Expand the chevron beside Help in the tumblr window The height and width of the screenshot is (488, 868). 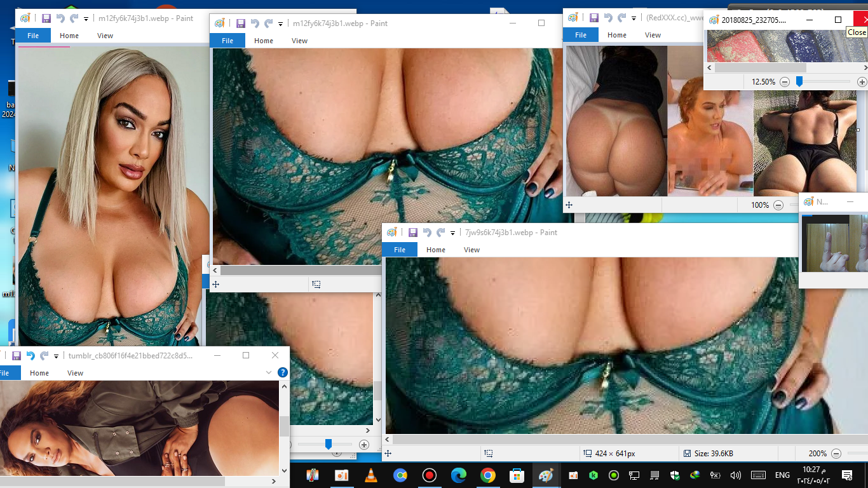(x=269, y=373)
